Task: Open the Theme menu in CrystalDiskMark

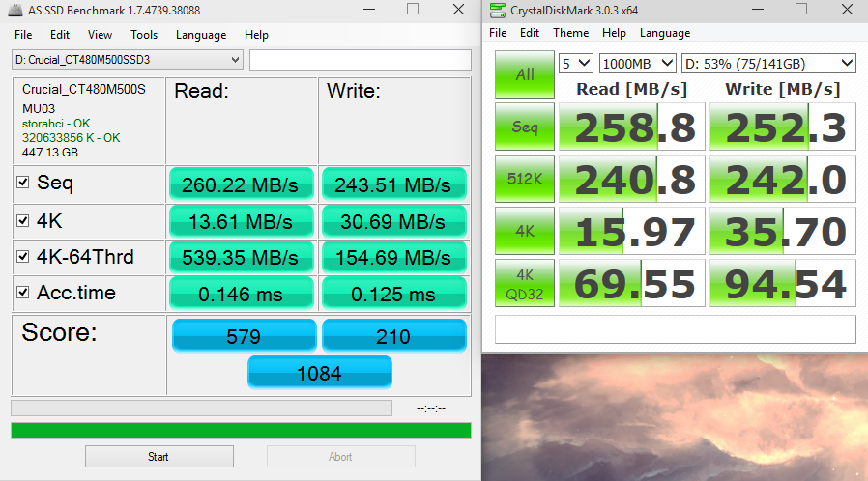Action: click(x=570, y=32)
